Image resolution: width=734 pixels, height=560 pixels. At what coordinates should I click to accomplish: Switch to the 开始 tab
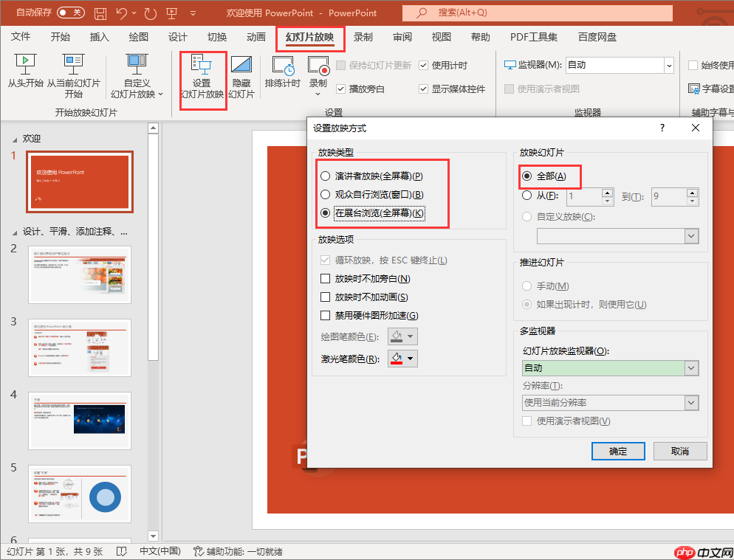60,37
